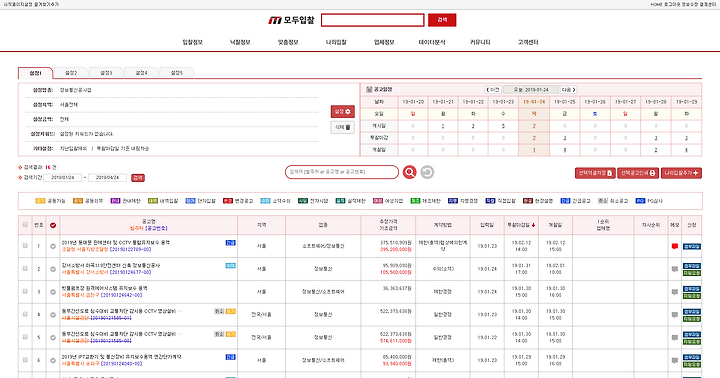Toggle the select-all checkbox in table header
720x378 pixels.
coord(25,225)
